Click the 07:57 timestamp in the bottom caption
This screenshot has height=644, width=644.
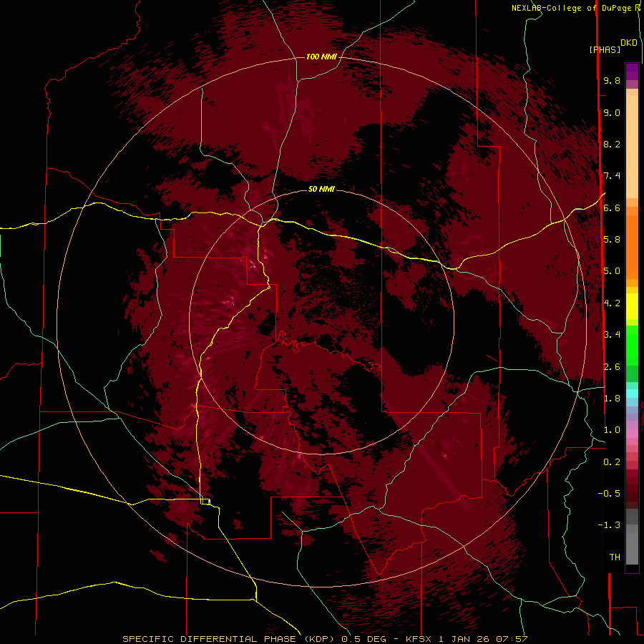512,639
